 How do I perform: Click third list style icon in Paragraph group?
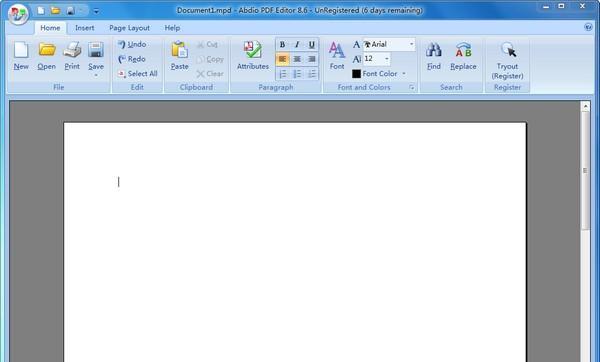[x=312, y=73]
